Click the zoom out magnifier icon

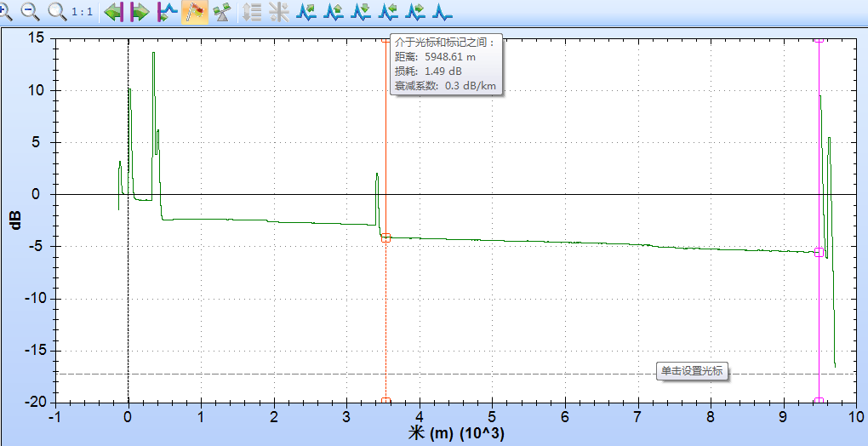pyautogui.click(x=30, y=11)
